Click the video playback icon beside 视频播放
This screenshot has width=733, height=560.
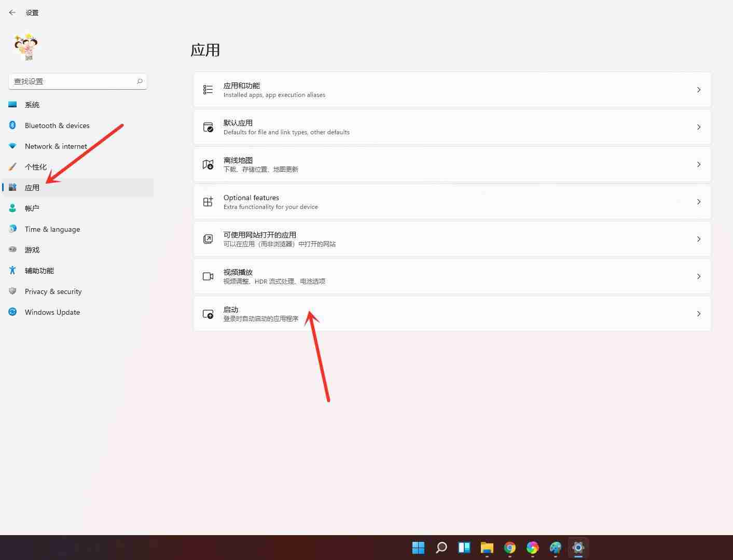coord(208,276)
